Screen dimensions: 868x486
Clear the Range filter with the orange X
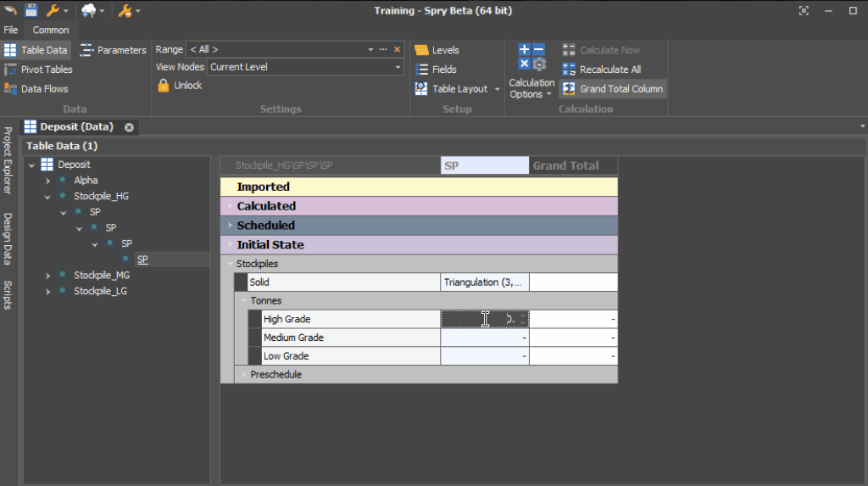click(x=397, y=50)
